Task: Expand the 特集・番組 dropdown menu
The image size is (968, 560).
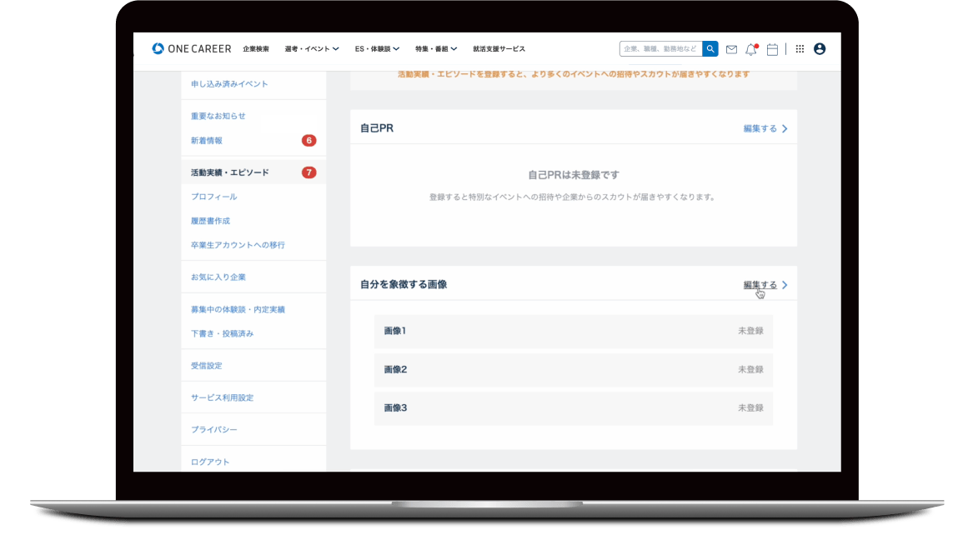Action: pyautogui.click(x=436, y=49)
